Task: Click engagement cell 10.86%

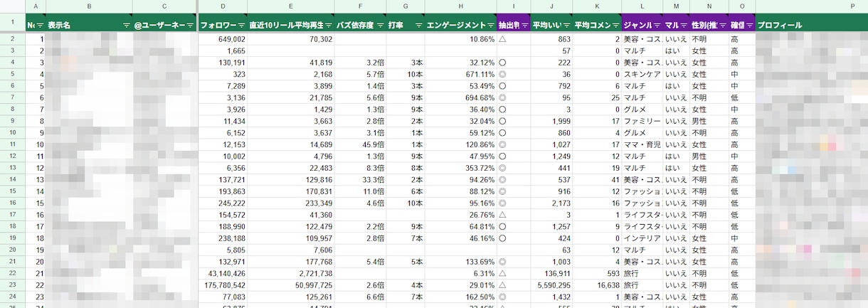Action: tap(461, 39)
